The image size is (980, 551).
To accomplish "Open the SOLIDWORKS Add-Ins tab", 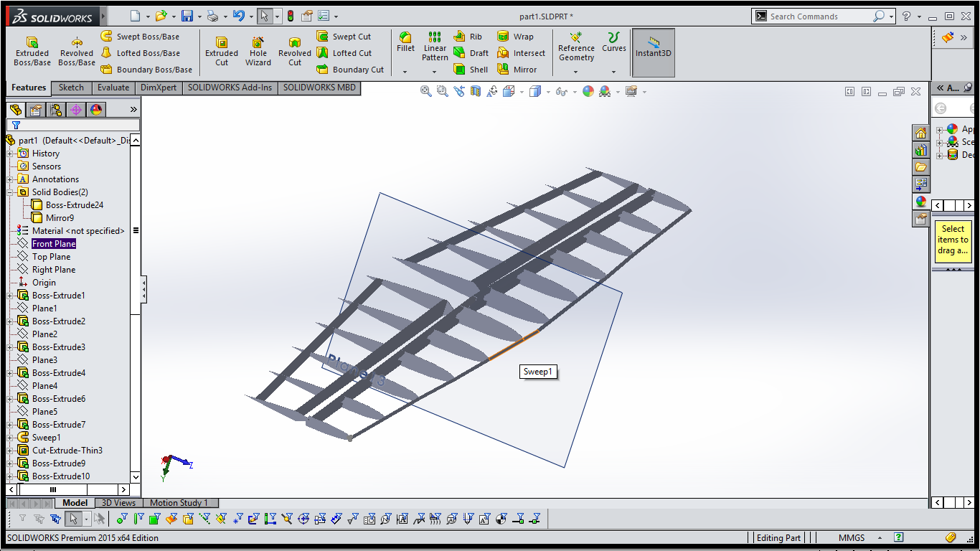I will (x=230, y=88).
